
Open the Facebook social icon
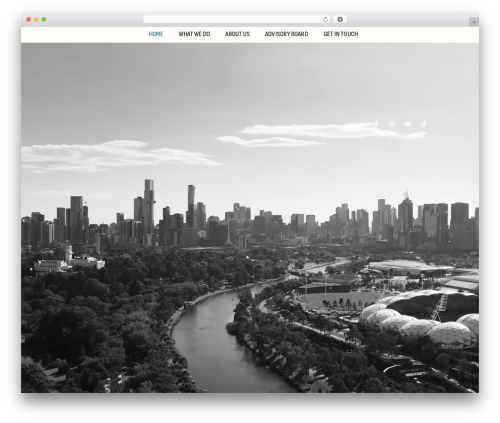click(376, 124)
